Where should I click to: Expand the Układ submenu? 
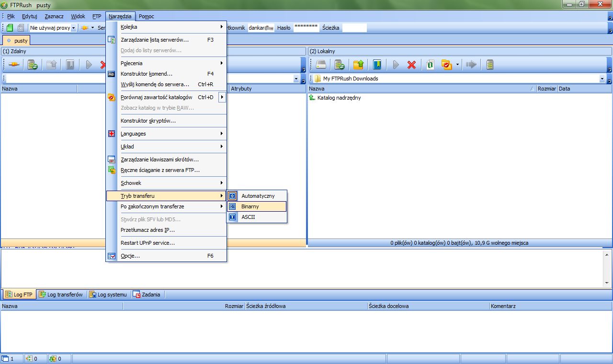click(x=166, y=147)
